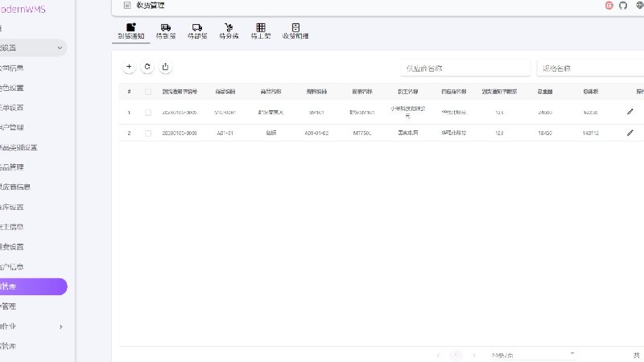This screenshot has height=362, width=644.
Task: Switch to the 待卸货 unloading tab
Action: coord(197,31)
